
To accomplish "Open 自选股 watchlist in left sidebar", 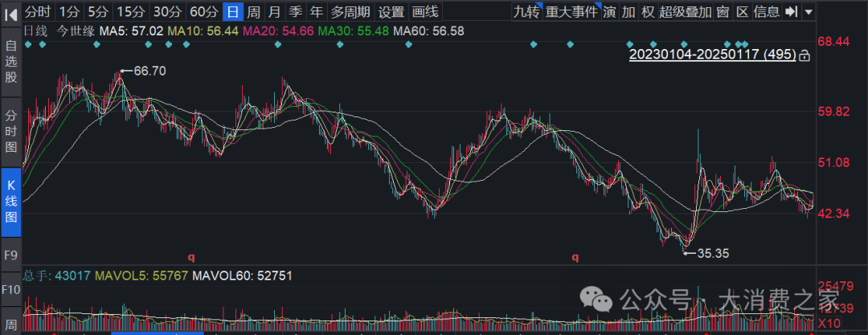I will coord(10,62).
